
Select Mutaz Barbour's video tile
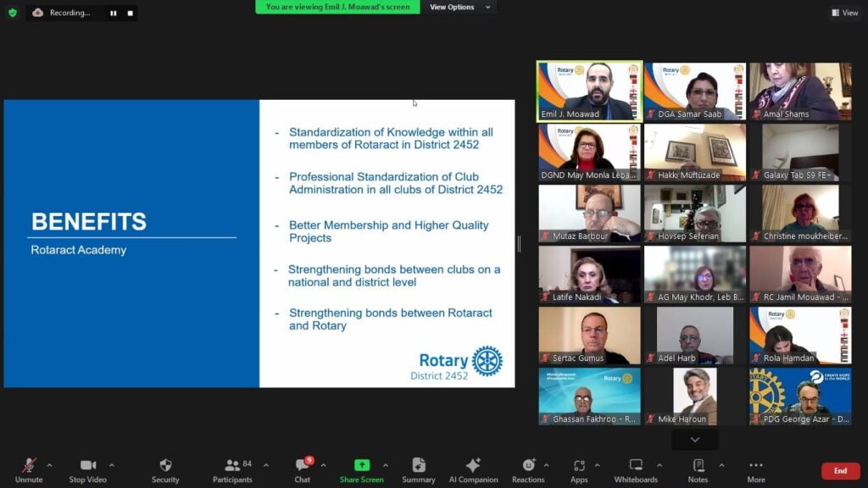coord(590,213)
